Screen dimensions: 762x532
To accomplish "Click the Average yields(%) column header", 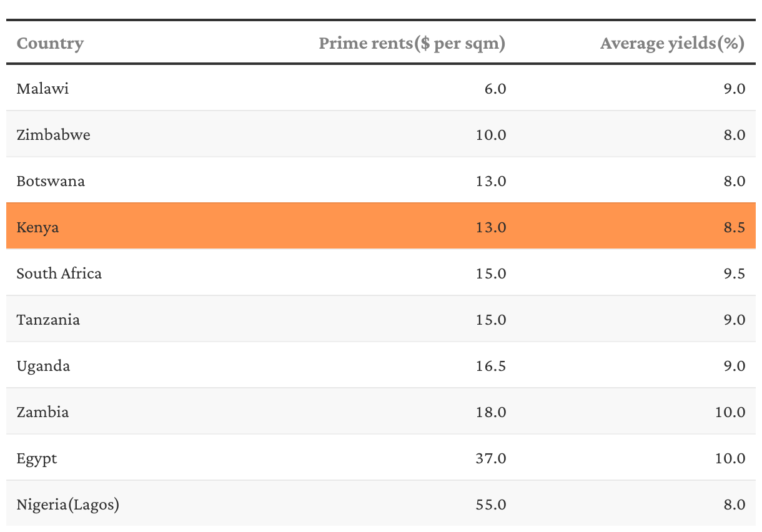I will pos(672,43).
